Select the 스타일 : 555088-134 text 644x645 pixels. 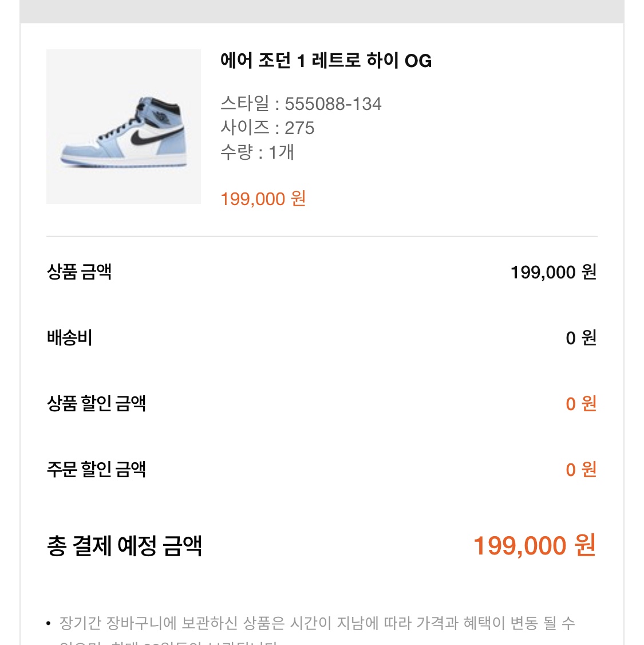tap(301, 104)
